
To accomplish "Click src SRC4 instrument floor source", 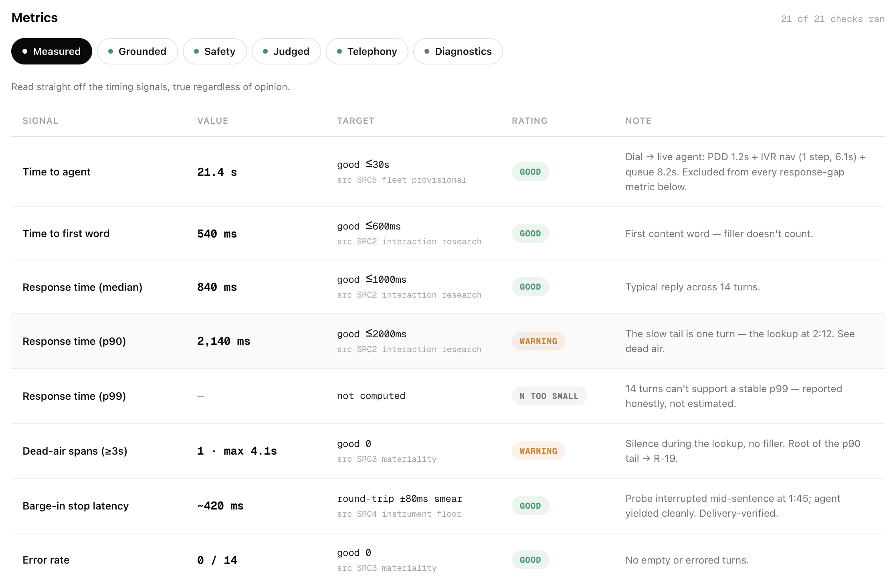I will [x=399, y=514].
